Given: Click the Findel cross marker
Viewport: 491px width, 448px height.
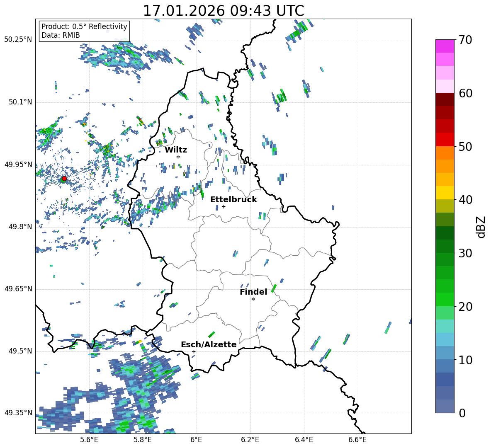Looking at the screenshot, I should pos(253,299).
